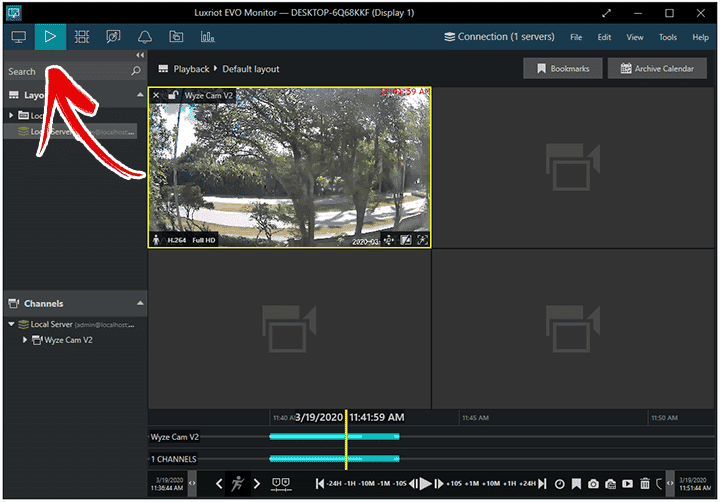
Task: Open the alerts bell icon
Action: (x=144, y=37)
